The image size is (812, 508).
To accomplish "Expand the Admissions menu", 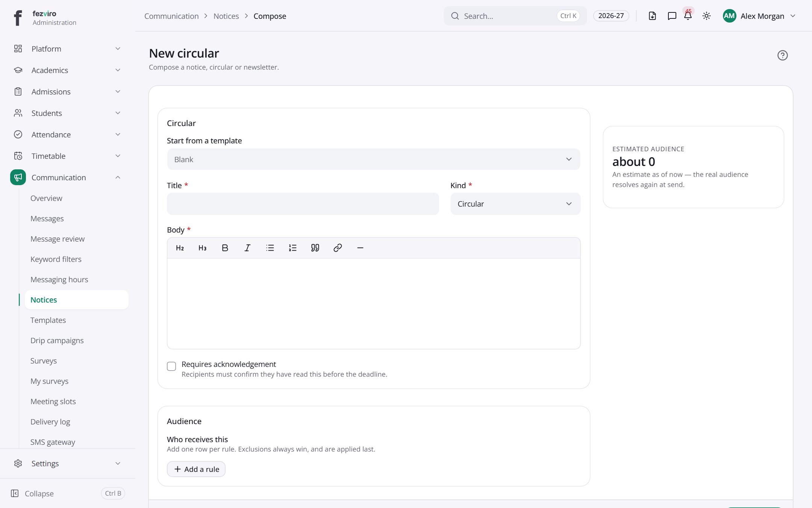I will coord(68,91).
